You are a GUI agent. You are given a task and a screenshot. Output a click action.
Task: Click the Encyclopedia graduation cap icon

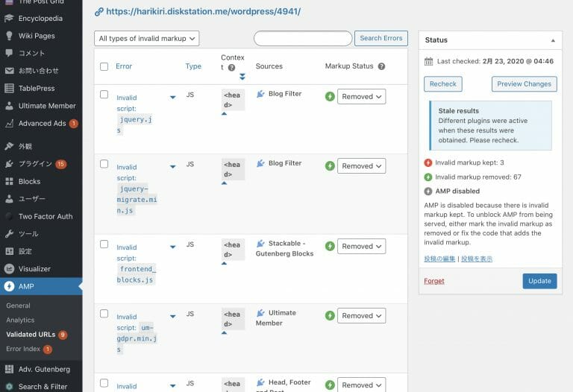pyautogui.click(x=9, y=18)
